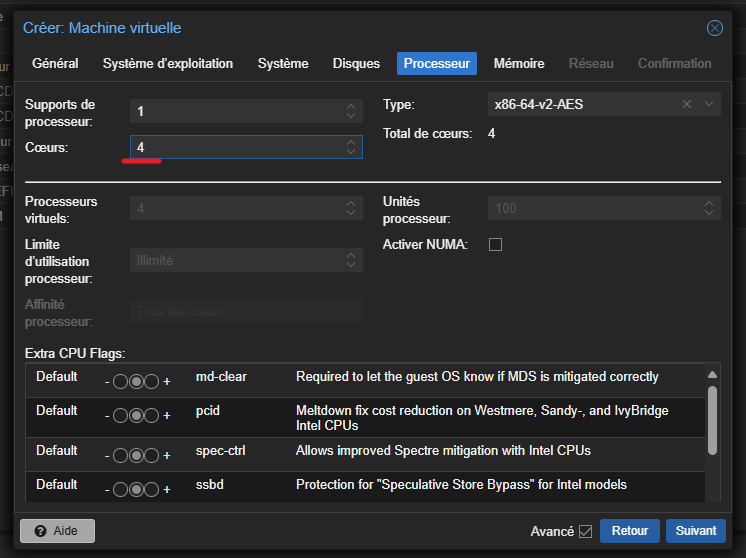Image resolution: width=746 pixels, height=558 pixels.
Task: Disable spec-ctrl flag with left radio
Action: 120,456
